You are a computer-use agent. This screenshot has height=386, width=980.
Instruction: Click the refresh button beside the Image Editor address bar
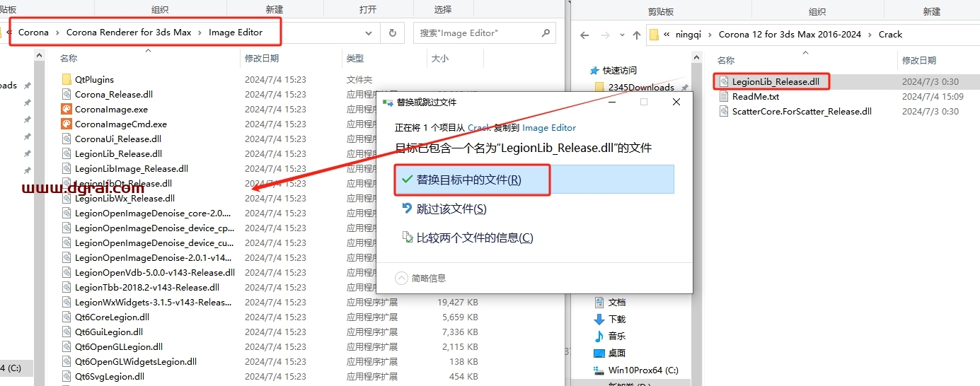point(392,33)
